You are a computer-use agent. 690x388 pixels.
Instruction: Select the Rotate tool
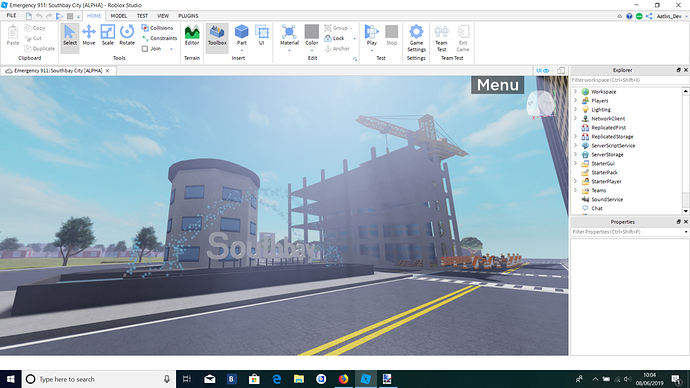127,35
